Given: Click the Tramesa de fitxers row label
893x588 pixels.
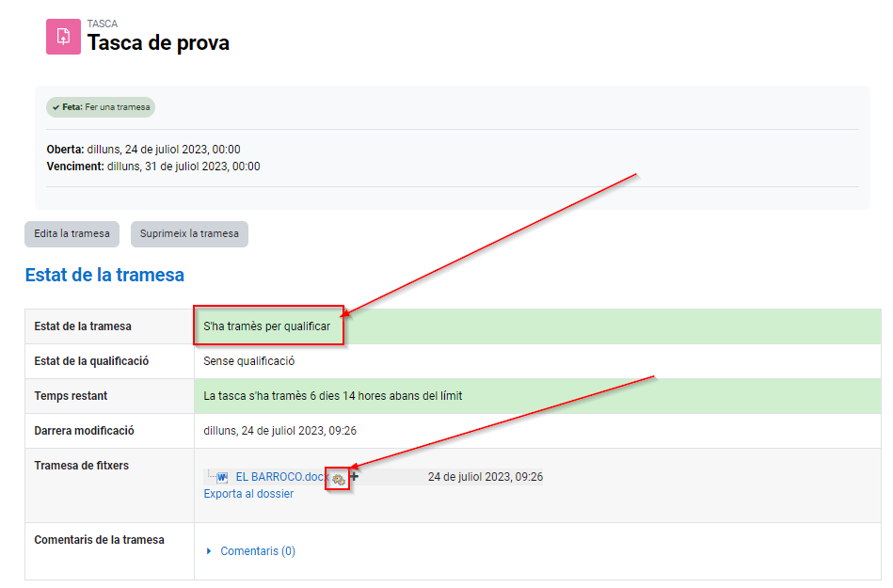Looking at the screenshot, I should 82,466.
